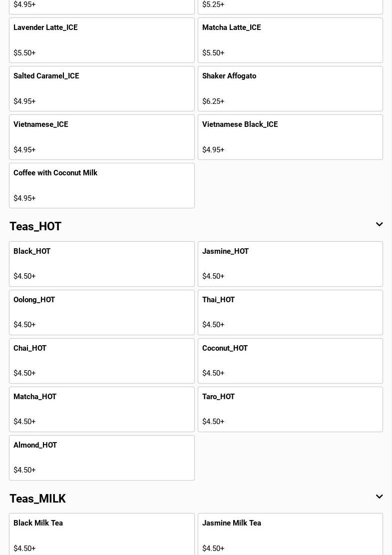Choose the Taro_HOT tea card
Viewport: 392px width, 555px height.
[290, 410]
